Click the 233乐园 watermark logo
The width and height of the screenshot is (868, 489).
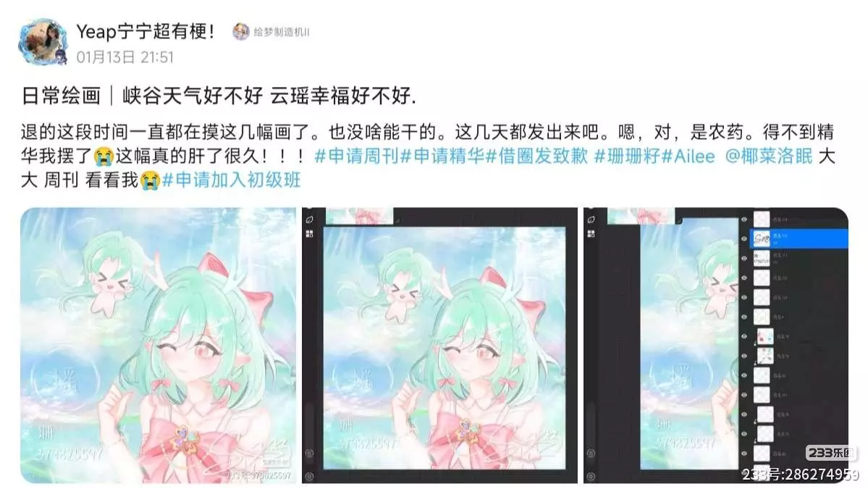click(x=831, y=453)
